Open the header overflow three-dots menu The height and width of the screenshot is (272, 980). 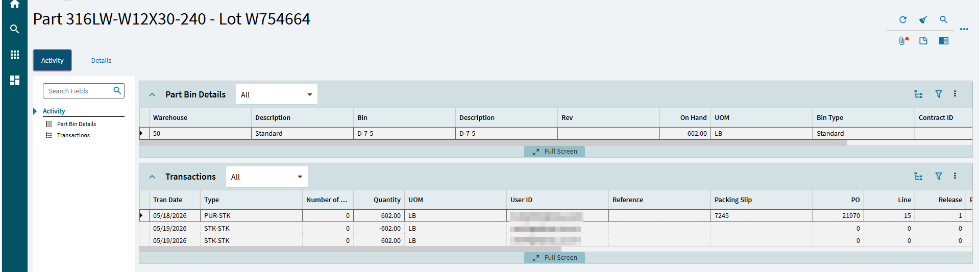pos(964,29)
